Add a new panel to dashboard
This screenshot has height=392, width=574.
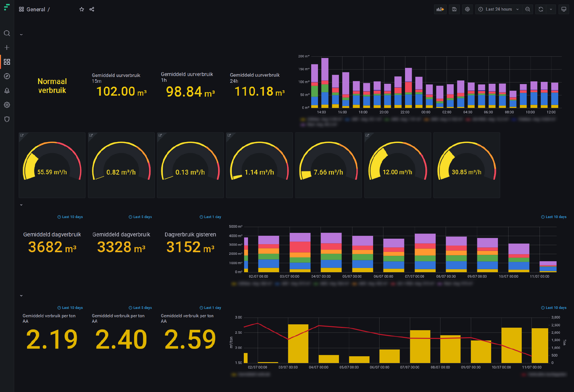pos(440,9)
